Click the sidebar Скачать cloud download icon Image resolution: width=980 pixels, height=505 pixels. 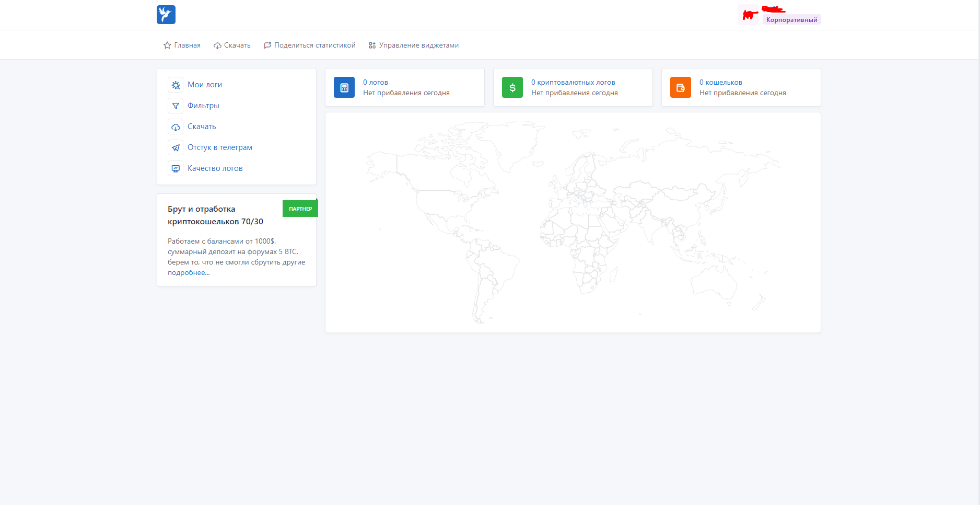(x=176, y=127)
